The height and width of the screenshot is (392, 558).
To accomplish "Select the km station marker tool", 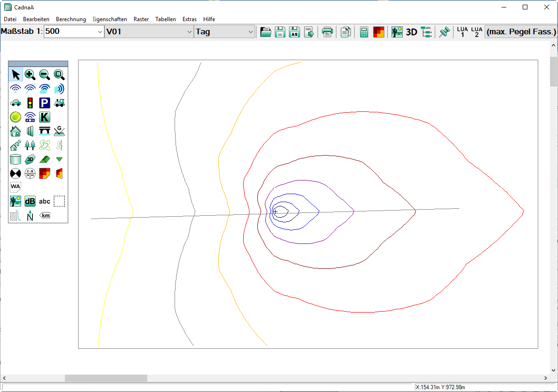I will coord(45,215).
